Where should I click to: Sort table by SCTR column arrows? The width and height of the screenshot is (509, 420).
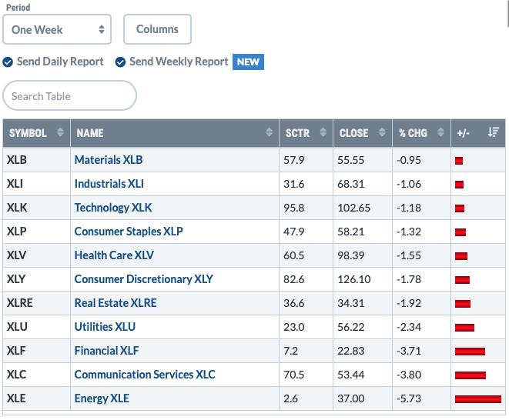coord(323,132)
